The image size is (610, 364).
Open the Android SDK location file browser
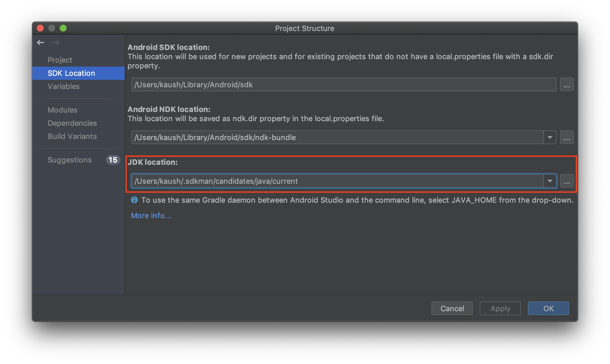pyautogui.click(x=567, y=84)
